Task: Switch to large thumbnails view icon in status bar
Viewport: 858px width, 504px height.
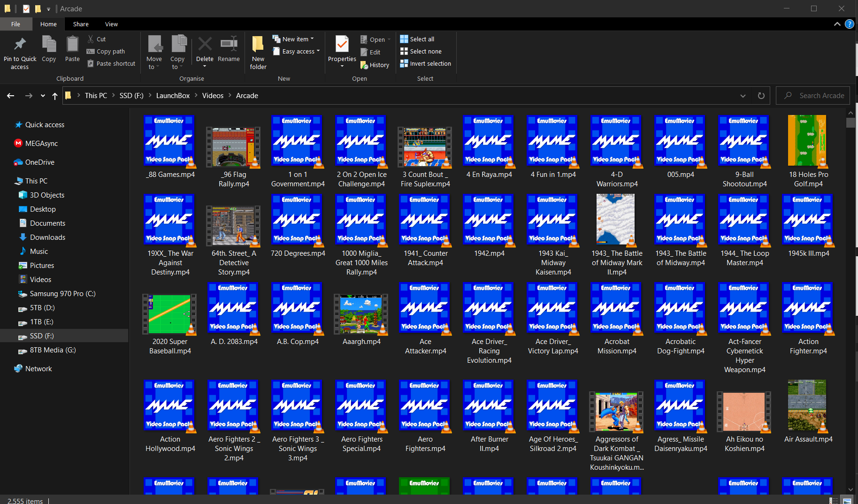Action: tap(847, 501)
